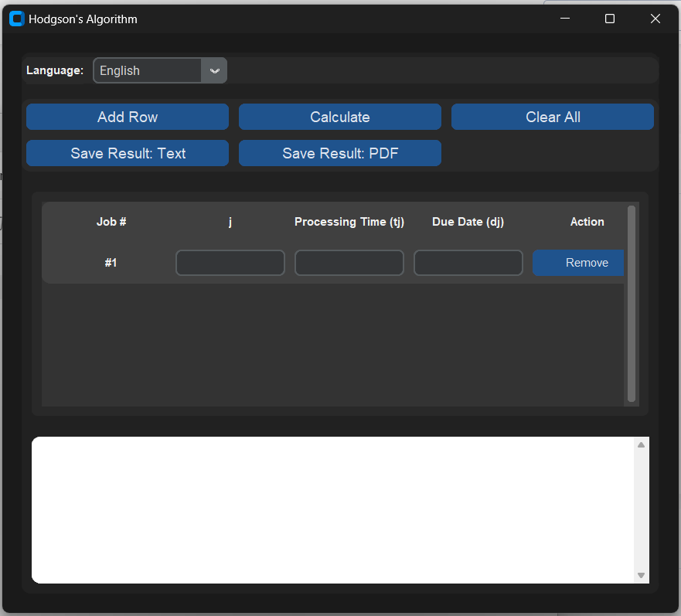
Task: Open the Language combo box showing English
Action: tap(148, 70)
